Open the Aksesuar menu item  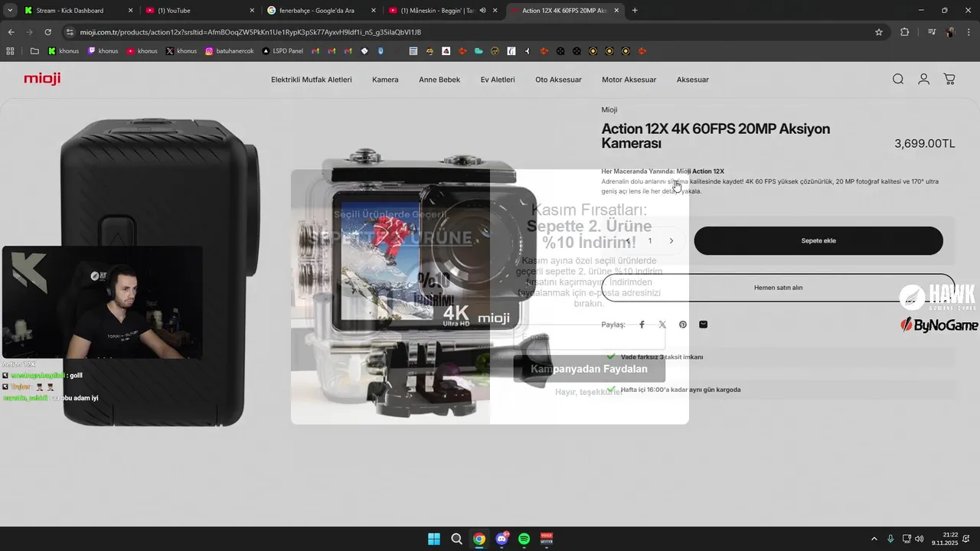(693, 80)
